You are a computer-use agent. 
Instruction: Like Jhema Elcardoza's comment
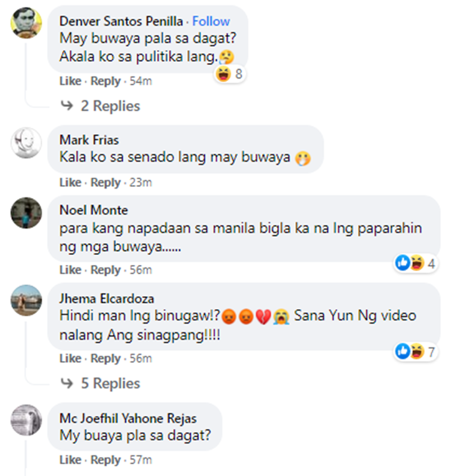click(70, 359)
